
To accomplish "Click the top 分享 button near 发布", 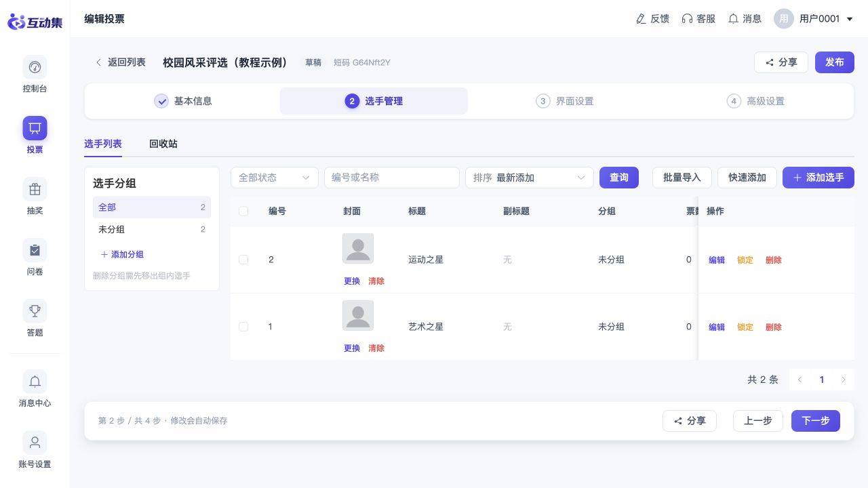I will pyautogui.click(x=781, y=62).
